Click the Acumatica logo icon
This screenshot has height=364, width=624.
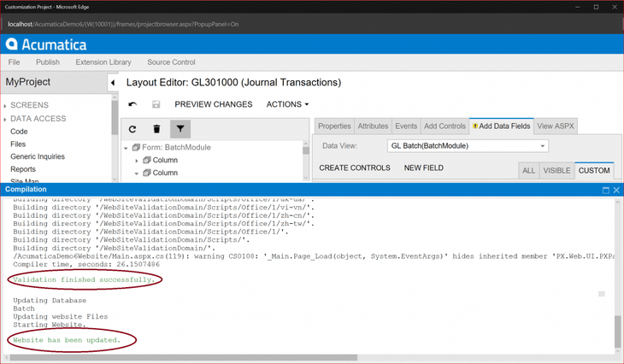[12, 44]
